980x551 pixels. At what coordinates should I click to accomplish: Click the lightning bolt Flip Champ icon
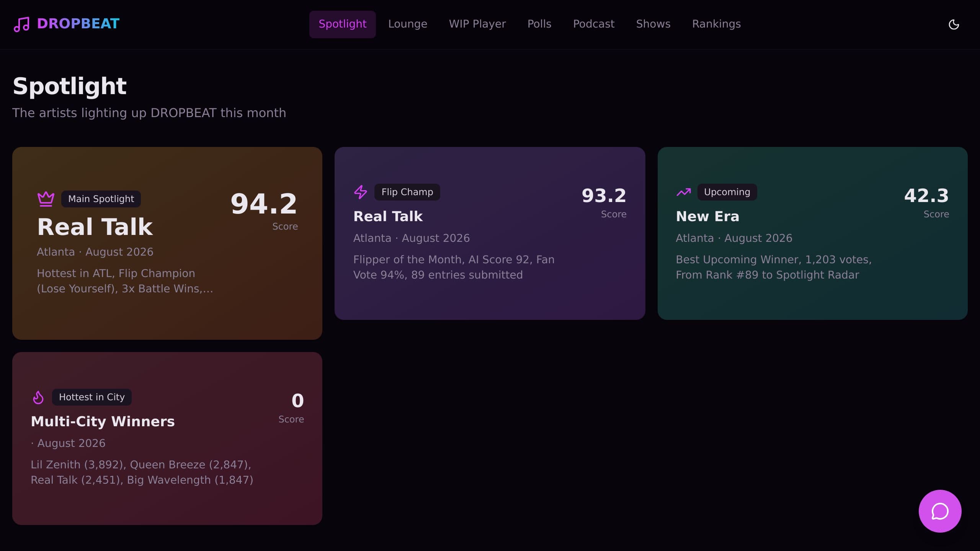click(x=361, y=192)
